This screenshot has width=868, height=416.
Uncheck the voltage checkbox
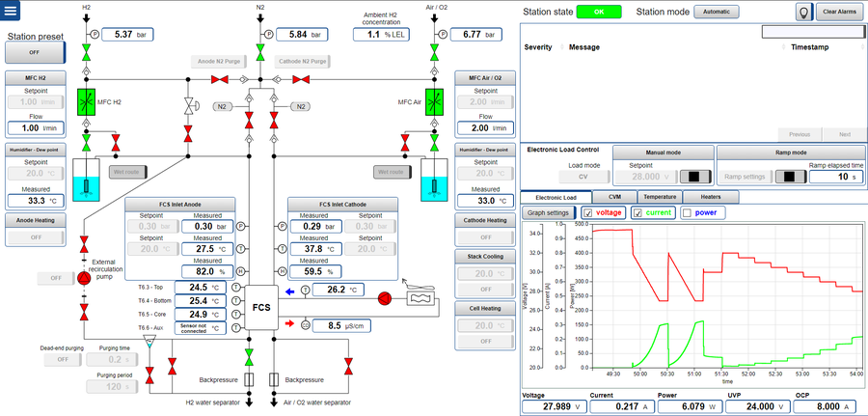588,212
